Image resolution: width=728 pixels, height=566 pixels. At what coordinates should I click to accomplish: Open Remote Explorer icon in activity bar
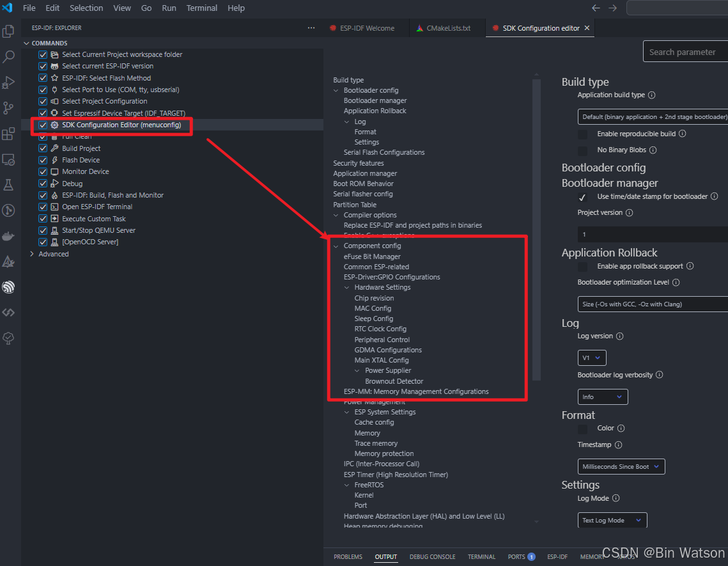coord(8,159)
